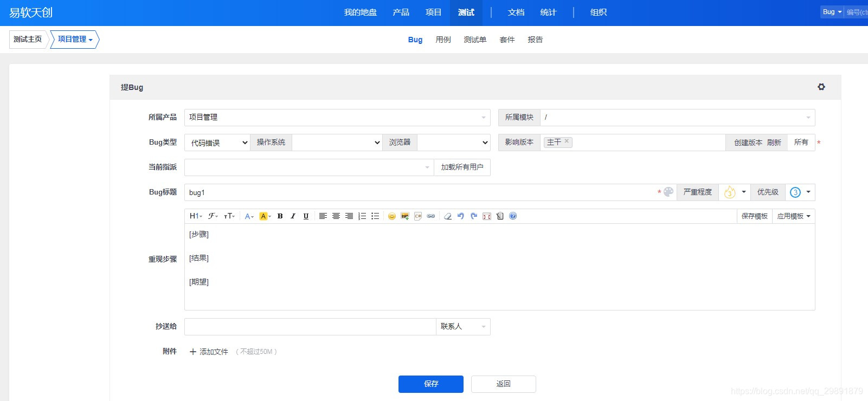This screenshot has width=868, height=401.
Task: Click the 返回 button
Action: pos(504,384)
